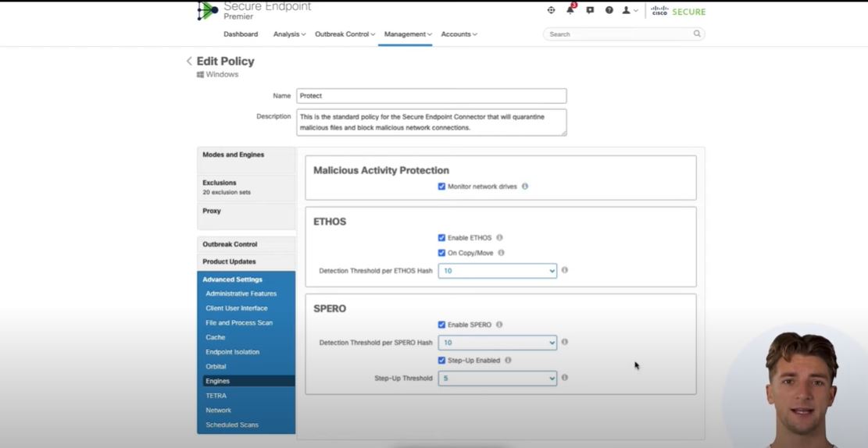868x448 pixels.
Task: Expand the Management menu
Action: [x=408, y=34]
